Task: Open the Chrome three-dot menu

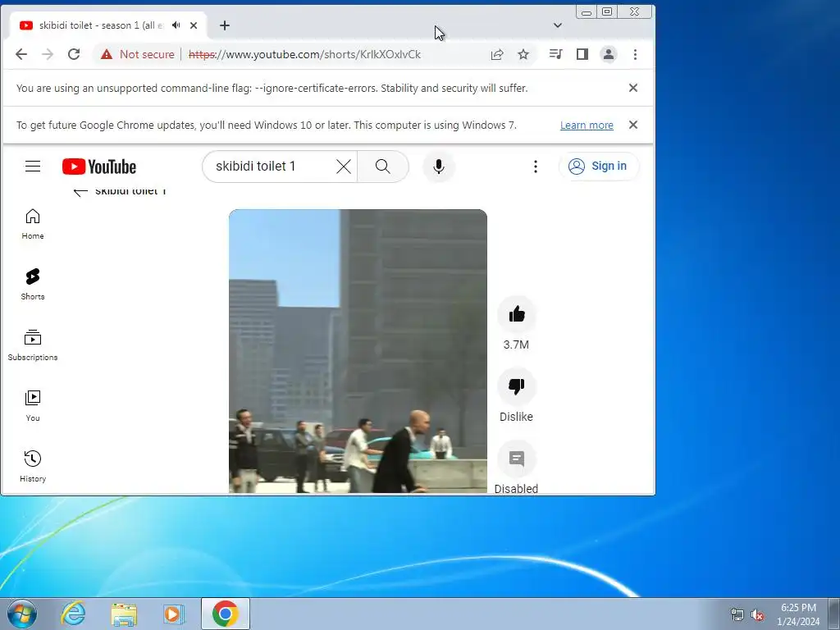Action: (x=636, y=54)
